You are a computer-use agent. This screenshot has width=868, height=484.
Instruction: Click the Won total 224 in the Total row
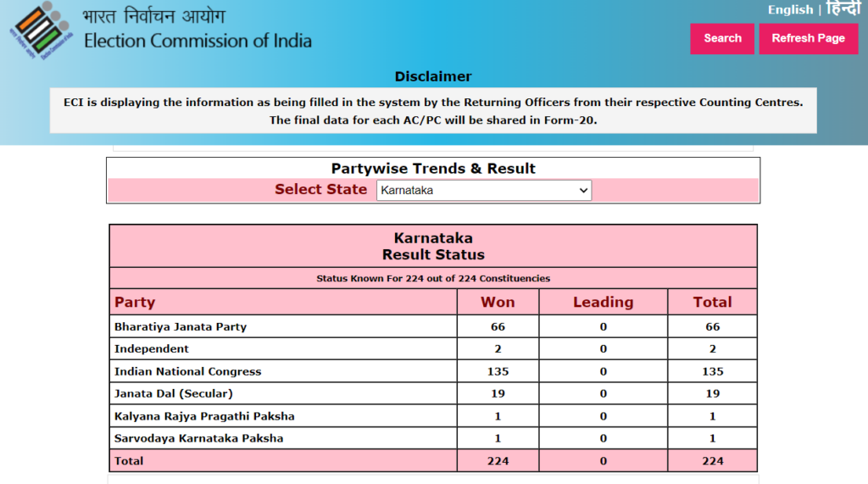click(x=498, y=461)
